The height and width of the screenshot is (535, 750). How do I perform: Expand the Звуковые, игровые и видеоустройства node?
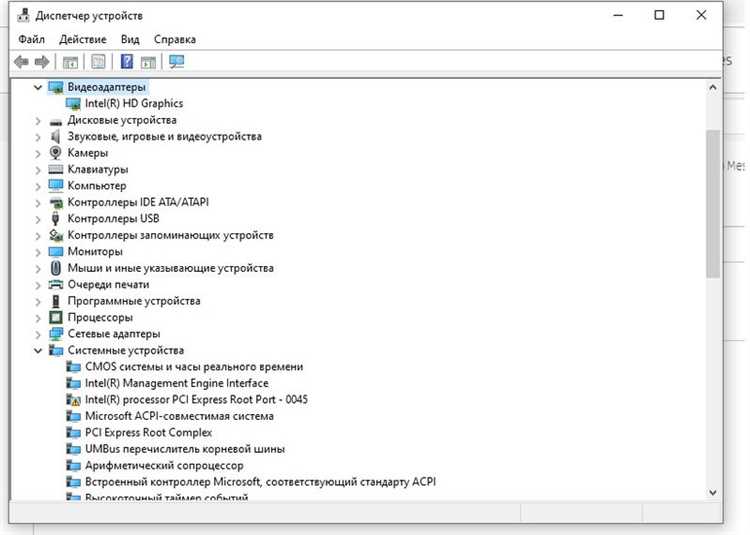(x=38, y=137)
